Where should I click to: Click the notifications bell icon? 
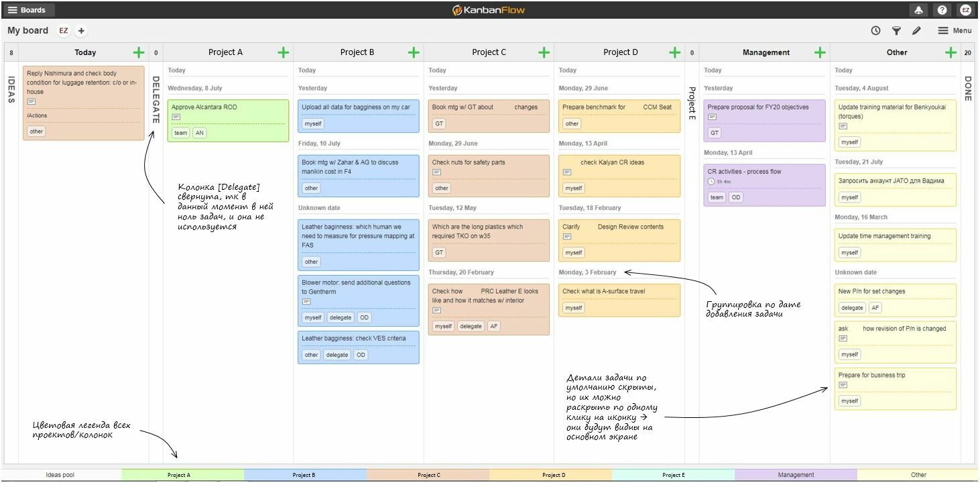point(918,10)
